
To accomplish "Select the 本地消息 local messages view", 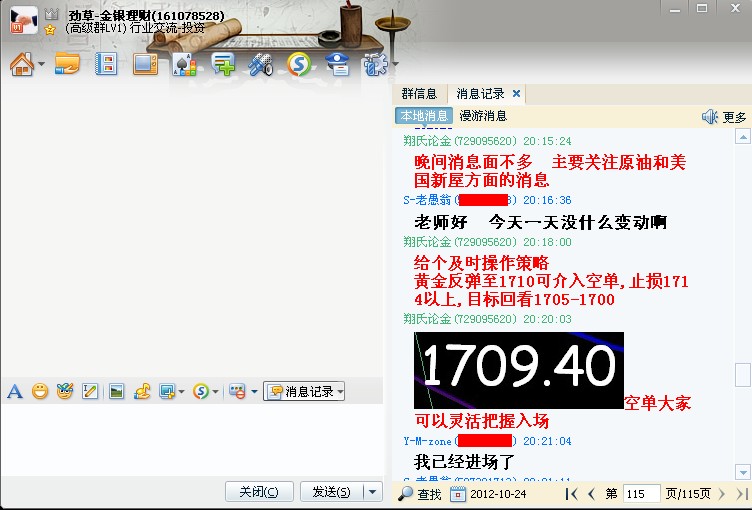I will point(424,116).
